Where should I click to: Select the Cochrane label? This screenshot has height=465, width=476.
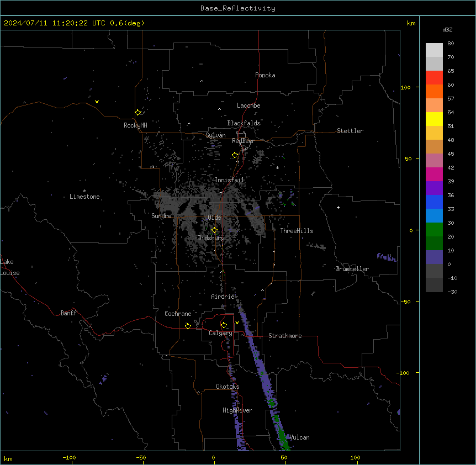pos(178,314)
